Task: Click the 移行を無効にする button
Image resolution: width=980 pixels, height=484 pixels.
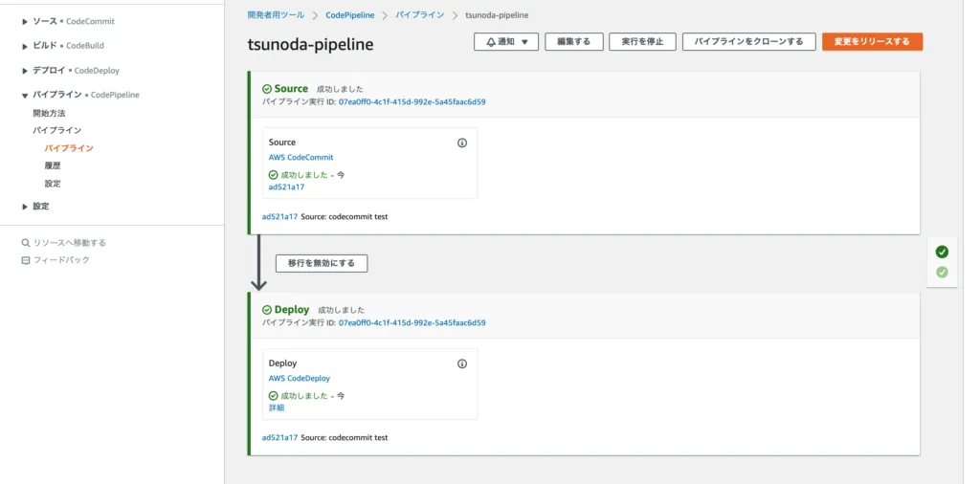Action: pyautogui.click(x=322, y=264)
